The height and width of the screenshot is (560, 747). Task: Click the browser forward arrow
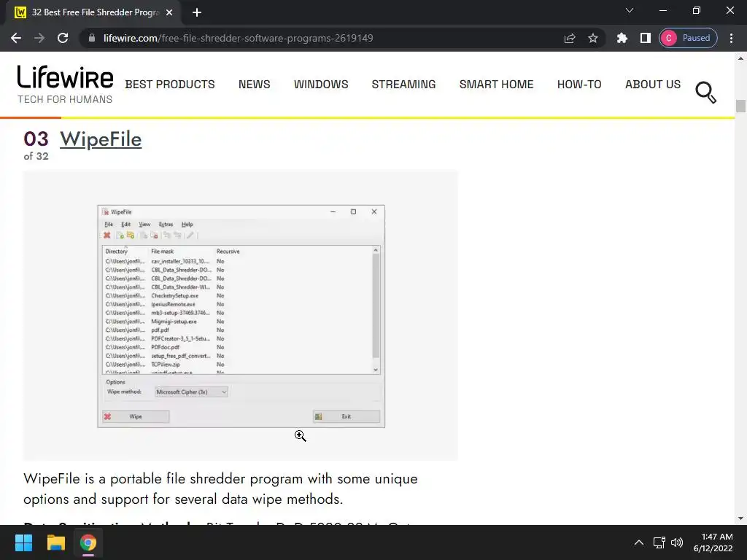point(39,38)
